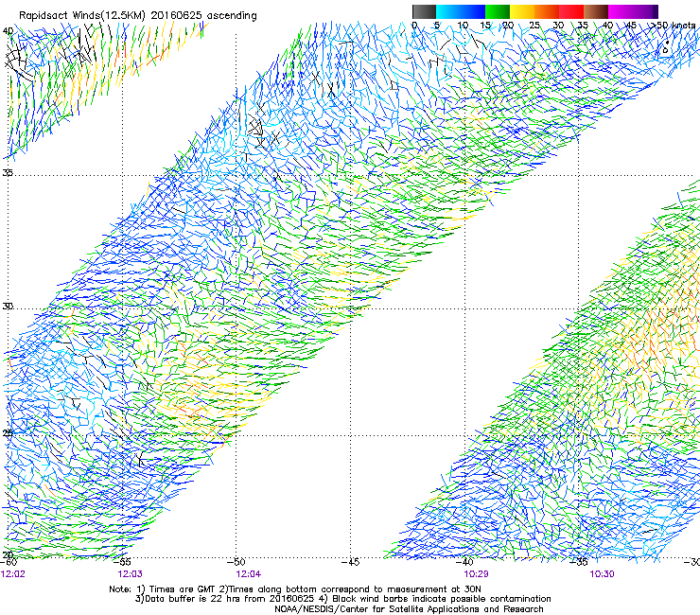Click the orange 25-30 knots legend swatch
This screenshot has width=700, height=615.
(x=547, y=11)
